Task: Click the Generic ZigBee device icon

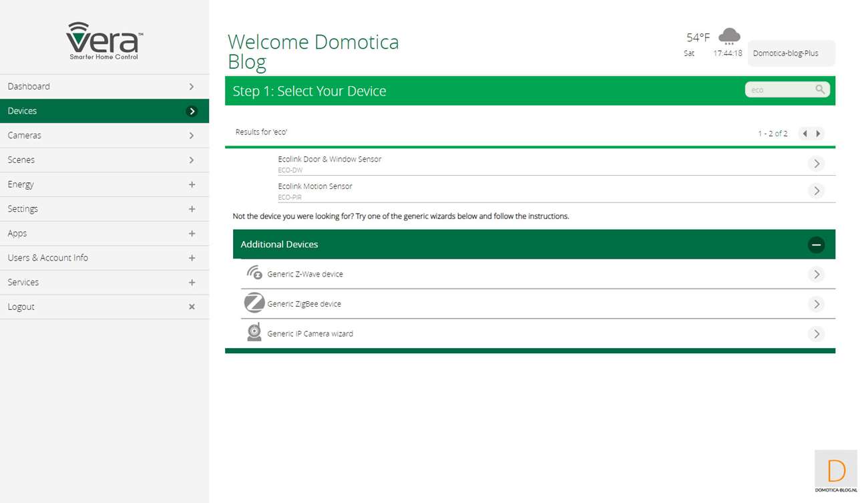Action: pos(254,303)
